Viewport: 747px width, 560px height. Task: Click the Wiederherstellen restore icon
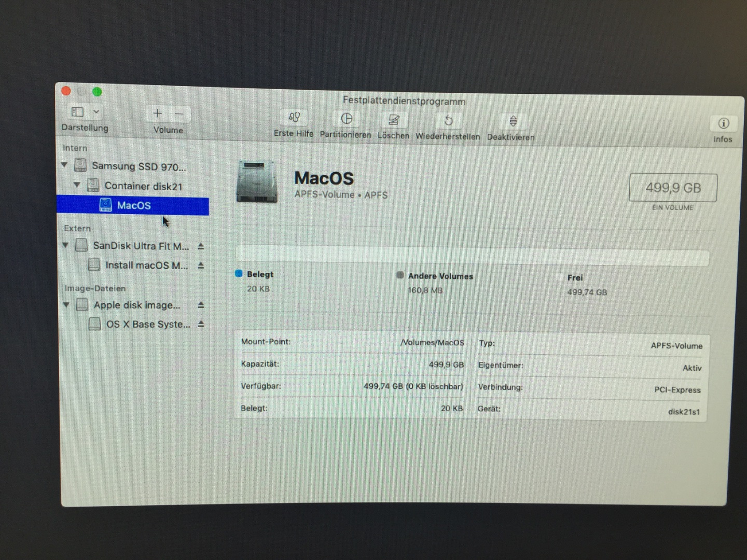[448, 121]
